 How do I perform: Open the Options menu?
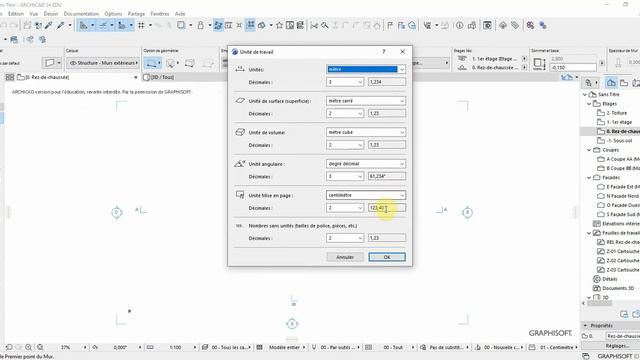coord(113,14)
